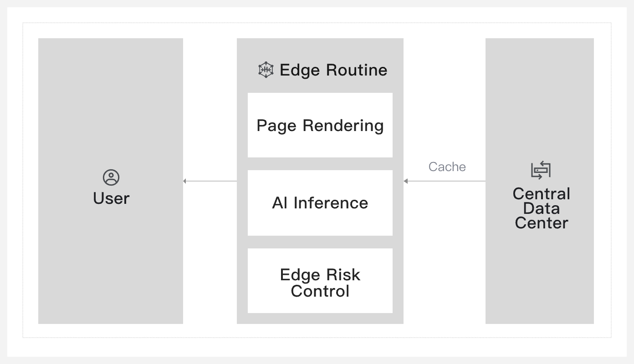
Task: Click the Cache label above the arrow
Action: [447, 167]
